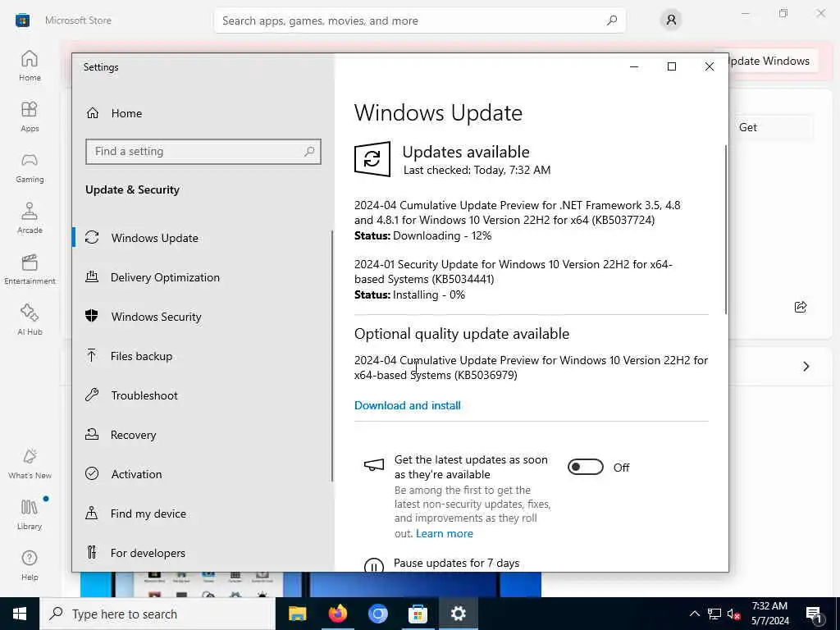Open What's New in Microsoft Store
The width and height of the screenshot is (840, 630).
click(x=30, y=463)
